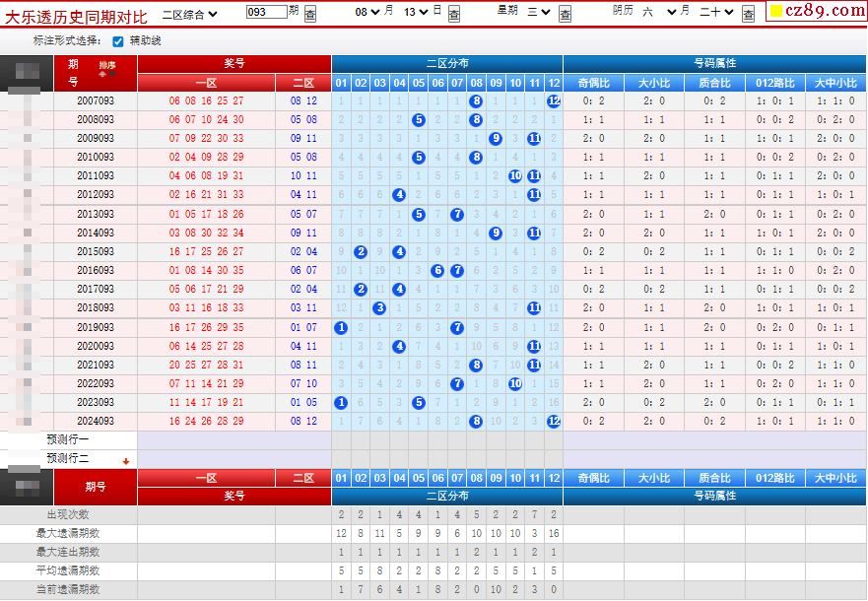
Task: Click blue ball 10 in row 2011093
Action: (x=515, y=176)
